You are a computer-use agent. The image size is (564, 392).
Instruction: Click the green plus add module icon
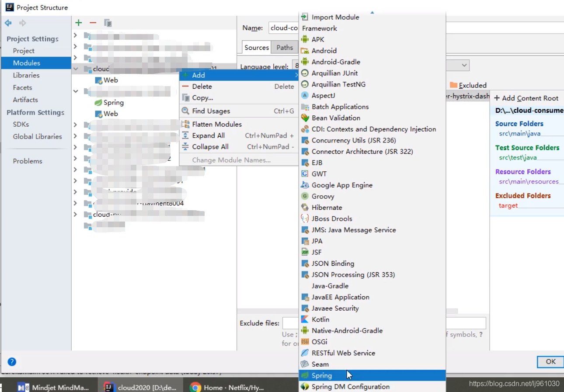pos(79,23)
